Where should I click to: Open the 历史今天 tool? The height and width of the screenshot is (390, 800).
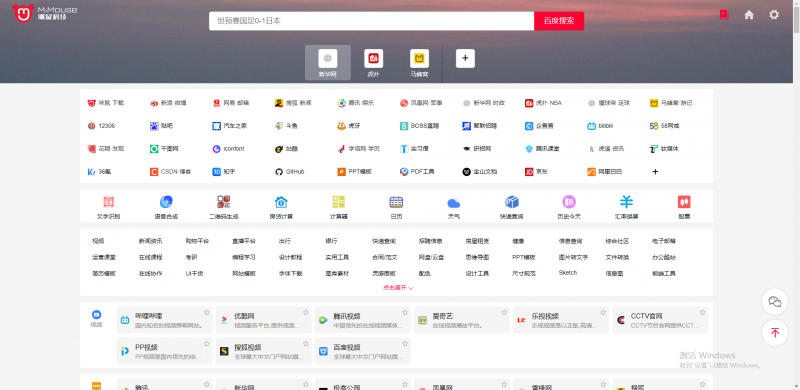pyautogui.click(x=569, y=208)
